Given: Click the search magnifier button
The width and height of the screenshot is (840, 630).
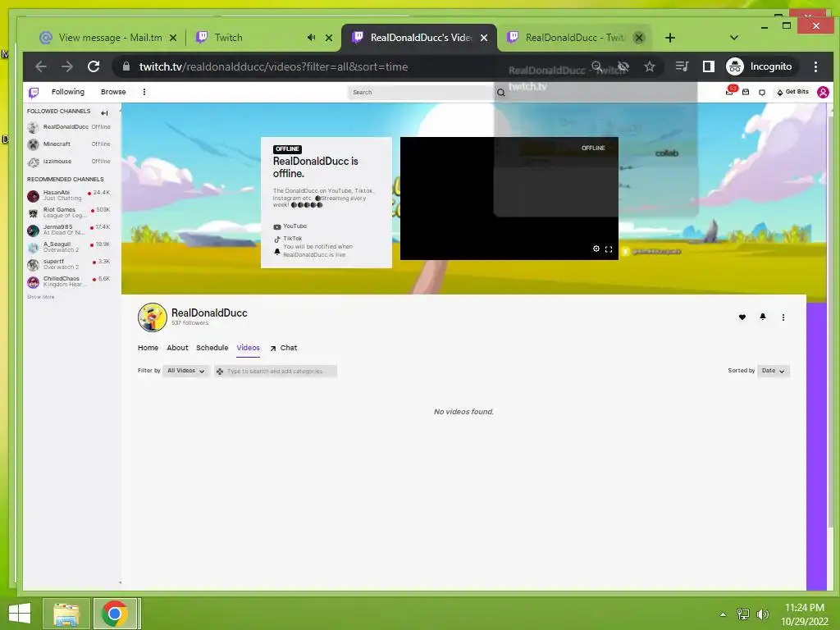Looking at the screenshot, I should coord(501,92).
